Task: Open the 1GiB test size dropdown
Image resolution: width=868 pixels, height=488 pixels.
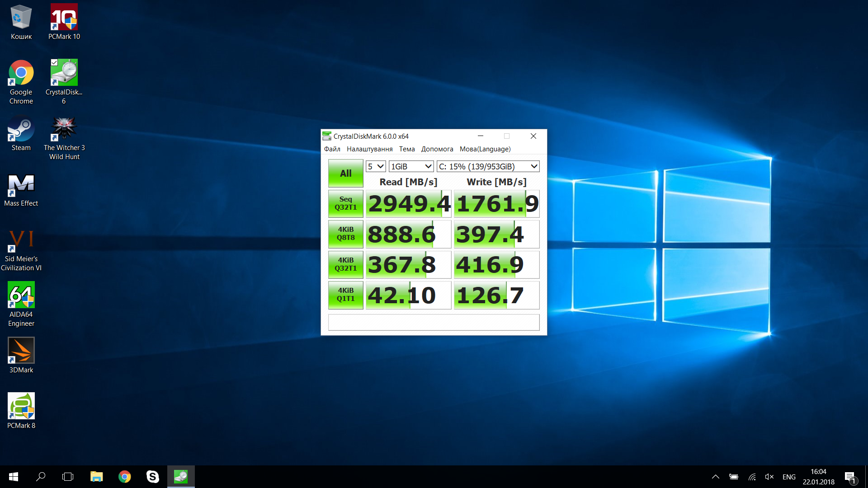Action: point(411,166)
